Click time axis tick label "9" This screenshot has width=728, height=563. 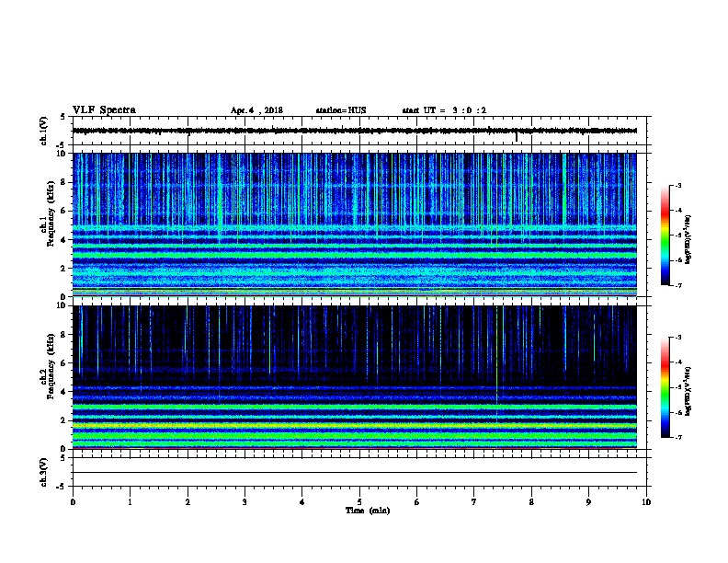[x=588, y=502]
